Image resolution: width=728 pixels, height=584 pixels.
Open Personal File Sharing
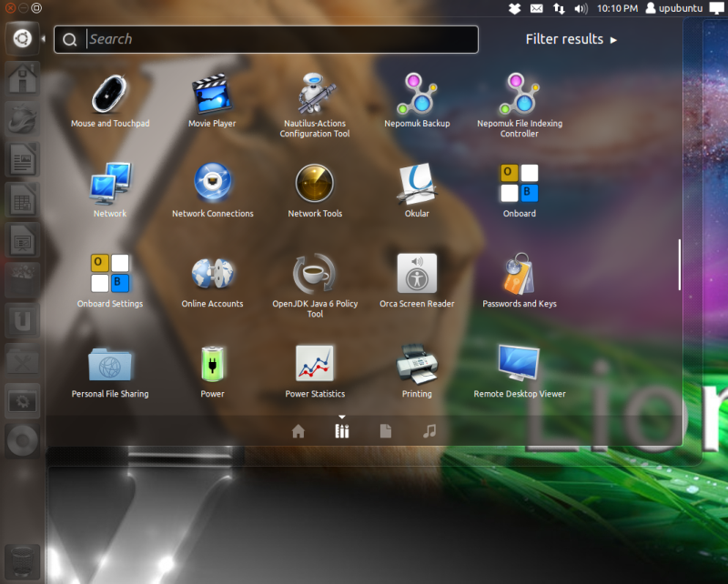click(110, 371)
